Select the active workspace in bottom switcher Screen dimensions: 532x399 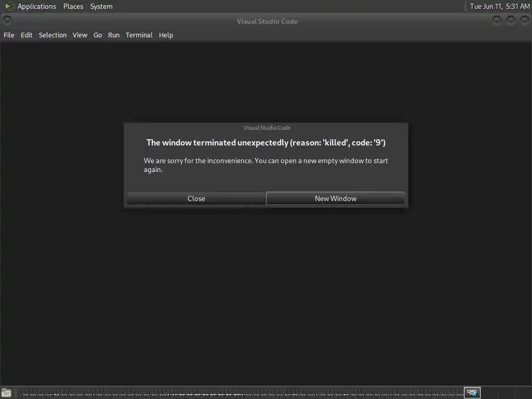click(x=472, y=393)
